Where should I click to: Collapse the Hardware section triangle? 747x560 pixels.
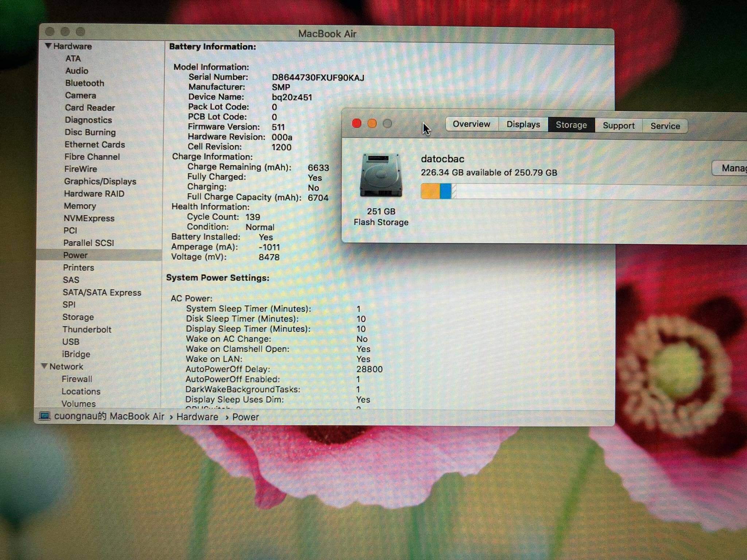(x=48, y=46)
